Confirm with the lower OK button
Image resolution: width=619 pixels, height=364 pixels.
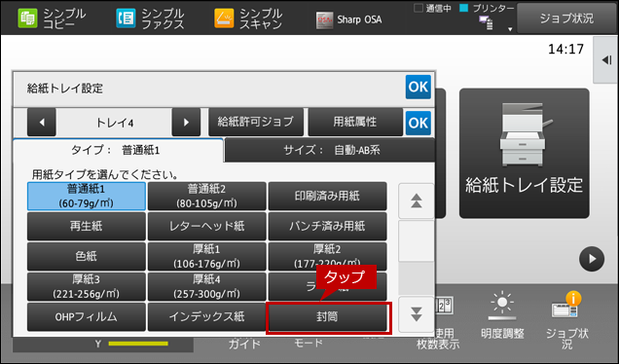[x=419, y=123]
